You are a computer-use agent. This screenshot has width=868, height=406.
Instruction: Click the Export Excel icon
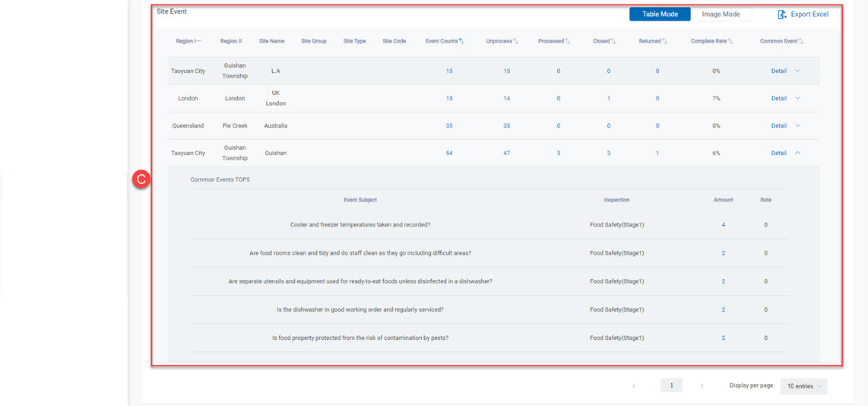click(782, 14)
